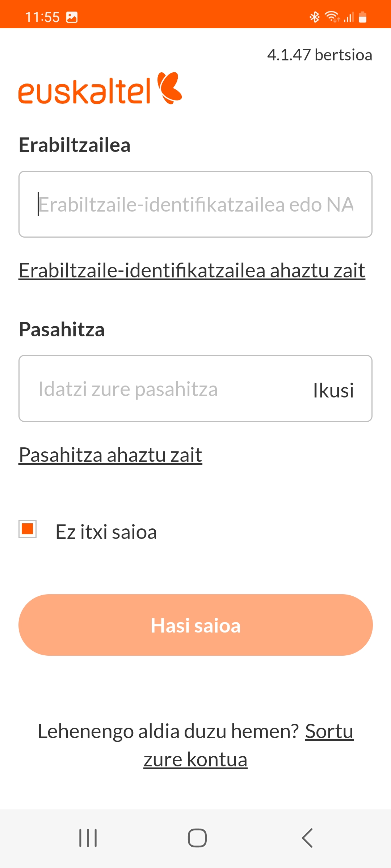This screenshot has height=868, width=391.
Task: Tap the Android recent apps icon
Action: [88, 838]
